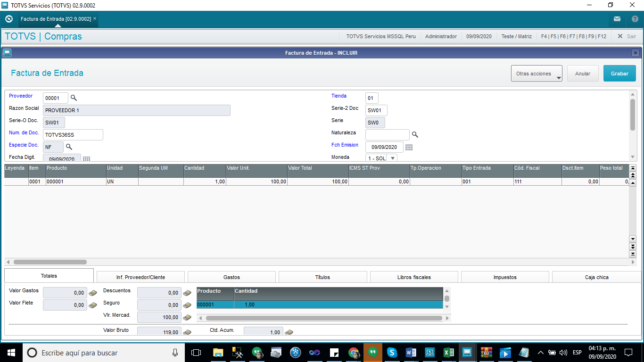Click the Fch Emision date field
This screenshot has height=362, width=644.
pos(384,147)
